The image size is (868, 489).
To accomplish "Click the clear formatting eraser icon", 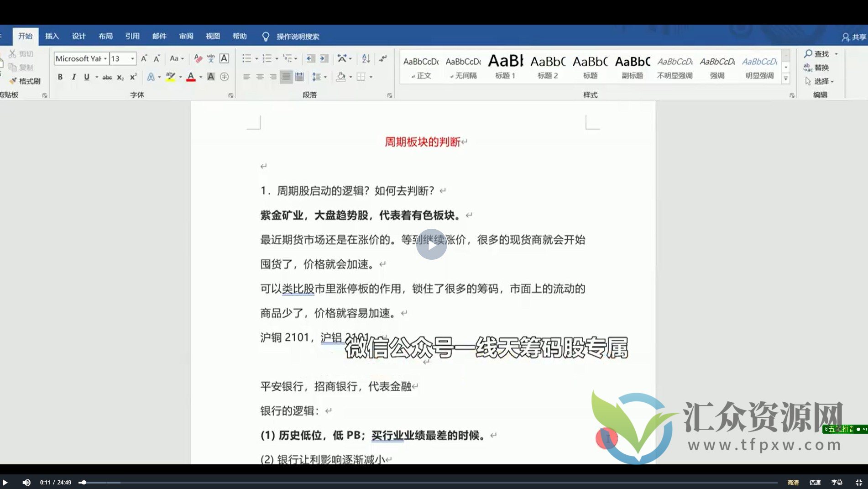I will (x=198, y=58).
